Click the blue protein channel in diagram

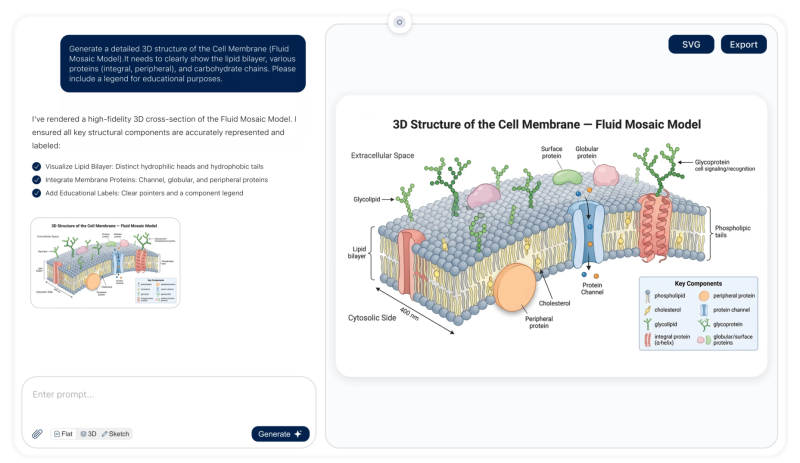(587, 233)
